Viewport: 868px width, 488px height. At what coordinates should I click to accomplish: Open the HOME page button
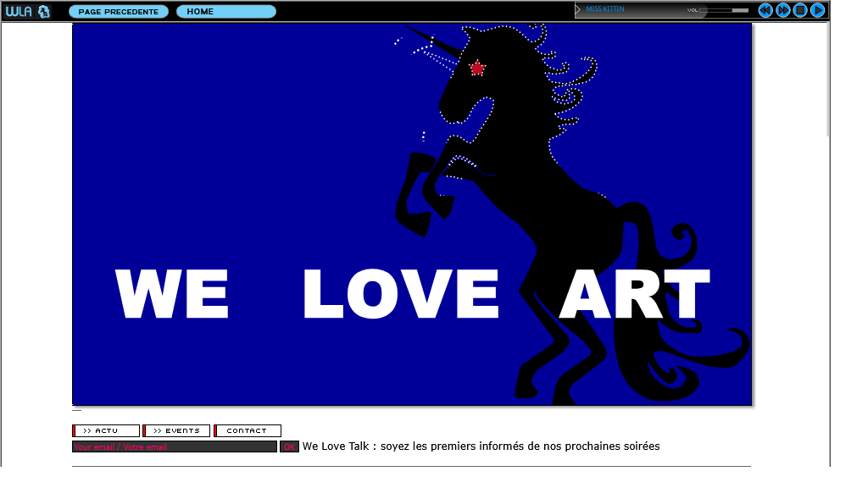225,12
